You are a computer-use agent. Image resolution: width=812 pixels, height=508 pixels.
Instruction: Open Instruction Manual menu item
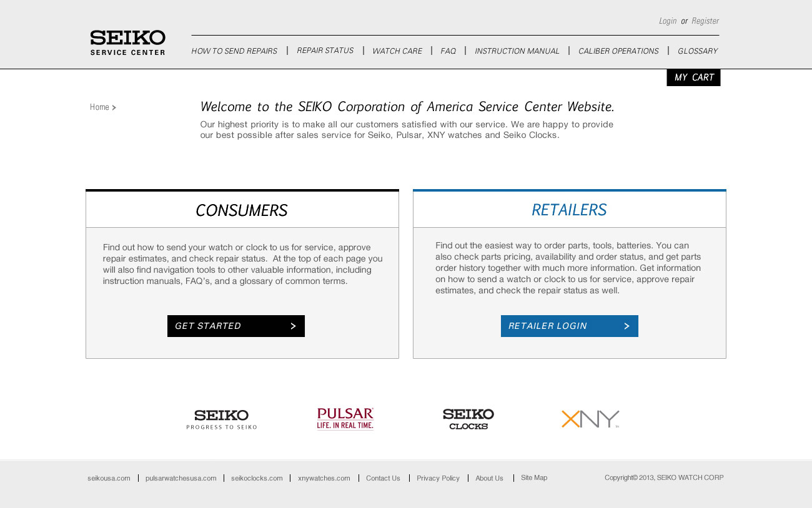[x=517, y=51]
